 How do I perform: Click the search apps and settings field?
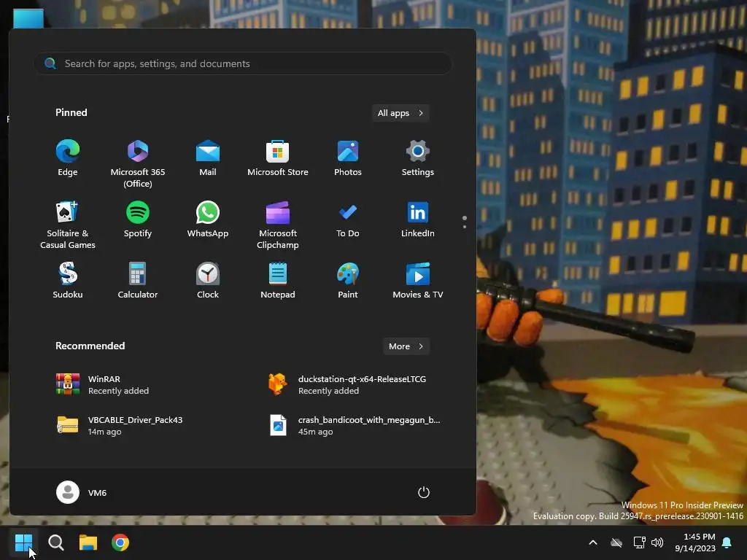(243, 63)
